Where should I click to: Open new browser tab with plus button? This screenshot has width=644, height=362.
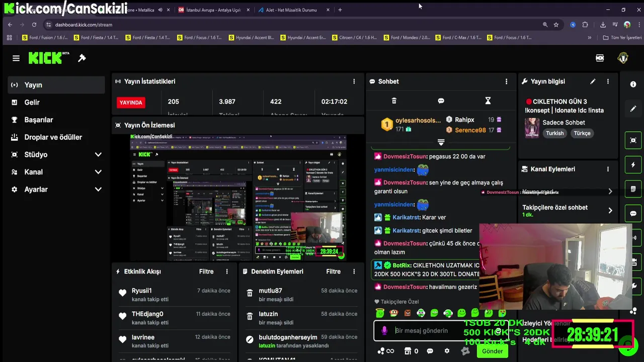point(340,10)
